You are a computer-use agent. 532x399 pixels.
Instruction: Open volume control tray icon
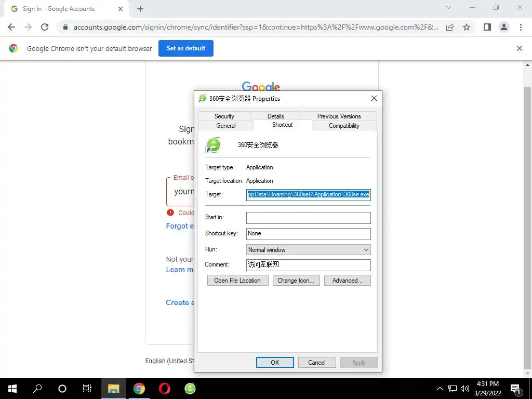point(465,389)
